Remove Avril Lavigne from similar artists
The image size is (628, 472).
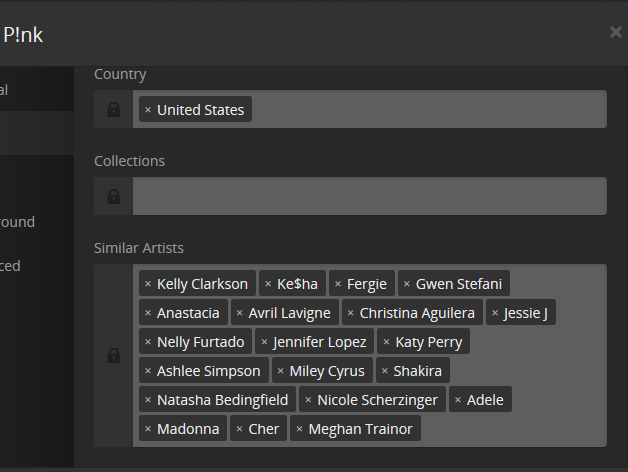point(240,313)
